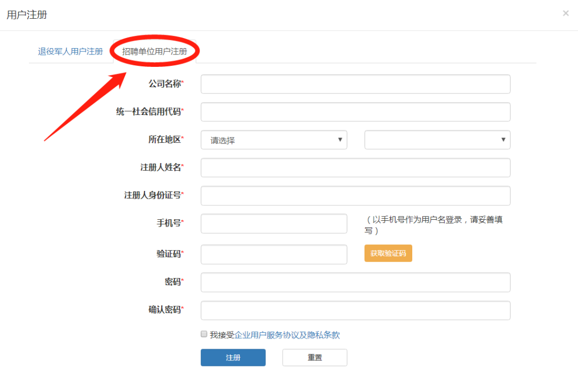Image resolution: width=578 pixels, height=392 pixels.
Task: Click into the 验证码 input field
Action: pyautogui.click(x=273, y=254)
